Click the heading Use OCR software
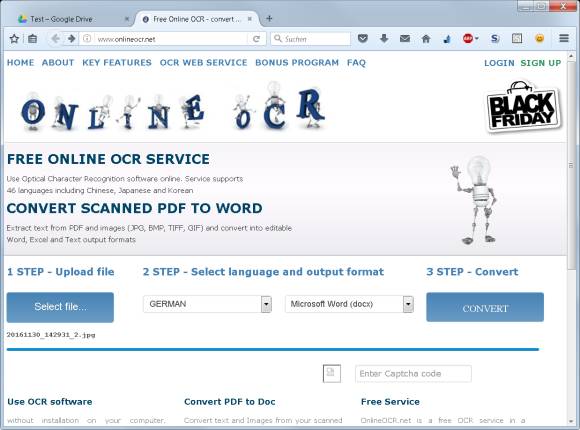580x430 pixels. point(50,402)
